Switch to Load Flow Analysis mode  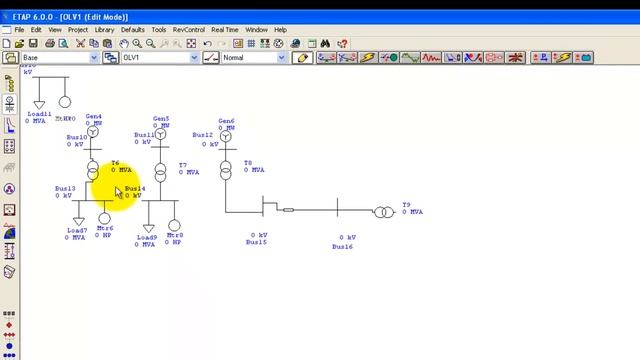tap(326, 58)
